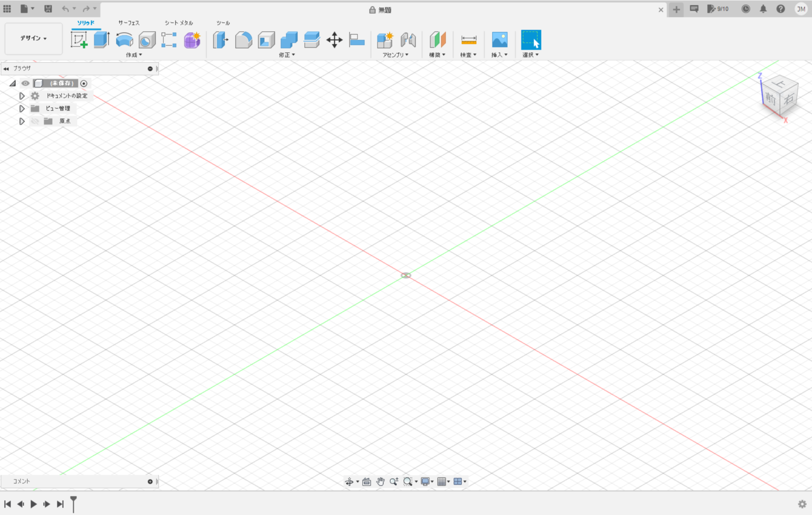Select the Create Sketch tool
812x515 pixels.
coord(79,40)
